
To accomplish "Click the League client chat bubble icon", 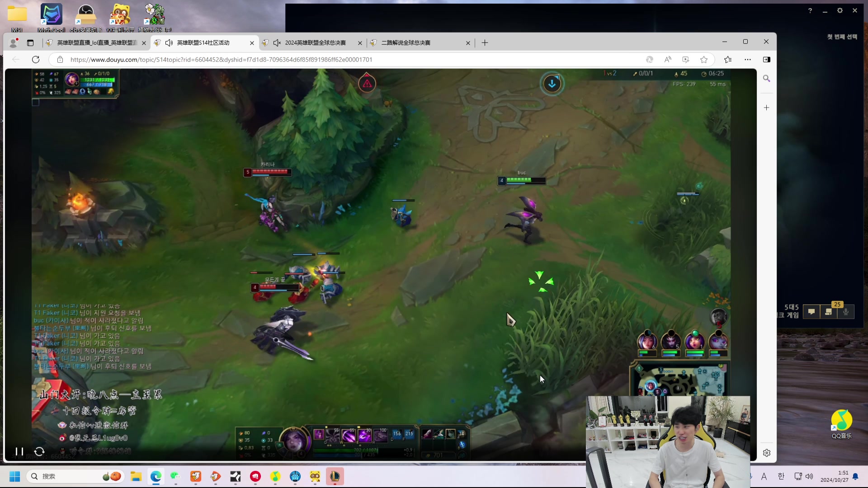I will (811, 311).
